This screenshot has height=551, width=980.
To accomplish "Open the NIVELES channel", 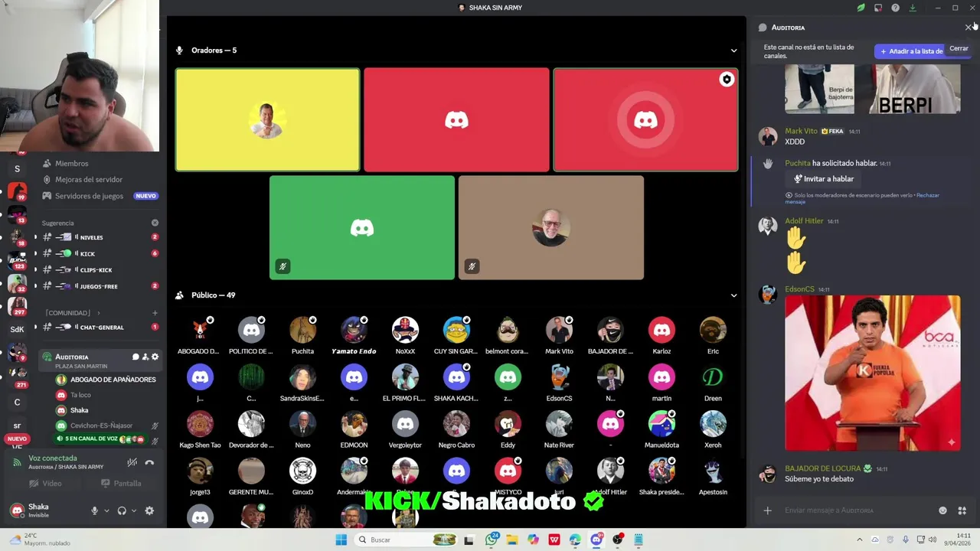I will pyautogui.click(x=100, y=237).
